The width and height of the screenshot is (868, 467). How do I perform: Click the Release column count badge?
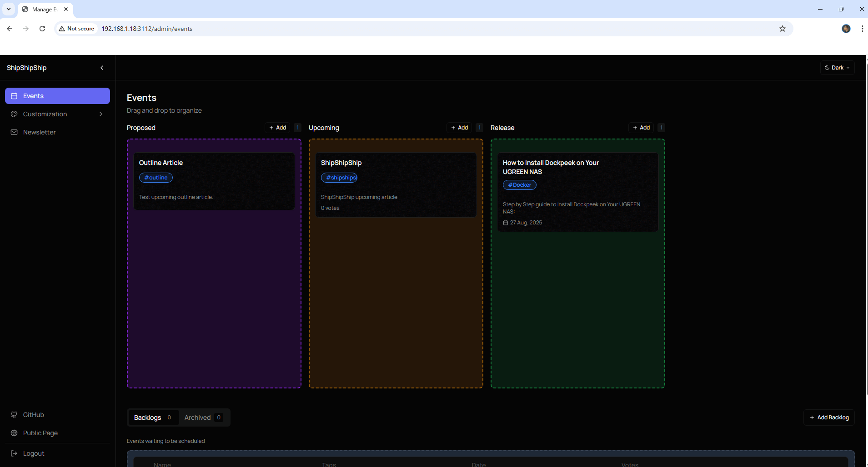(x=661, y=128)
